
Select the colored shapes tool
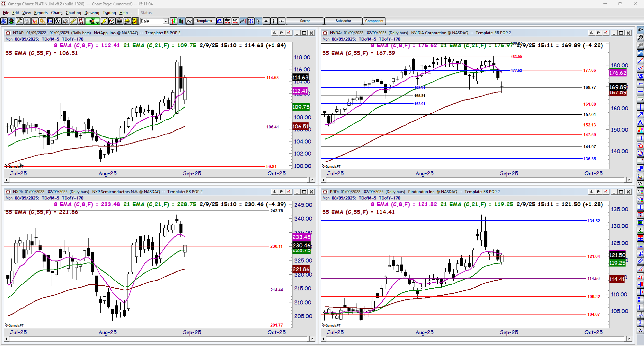(x=640, y=130)
